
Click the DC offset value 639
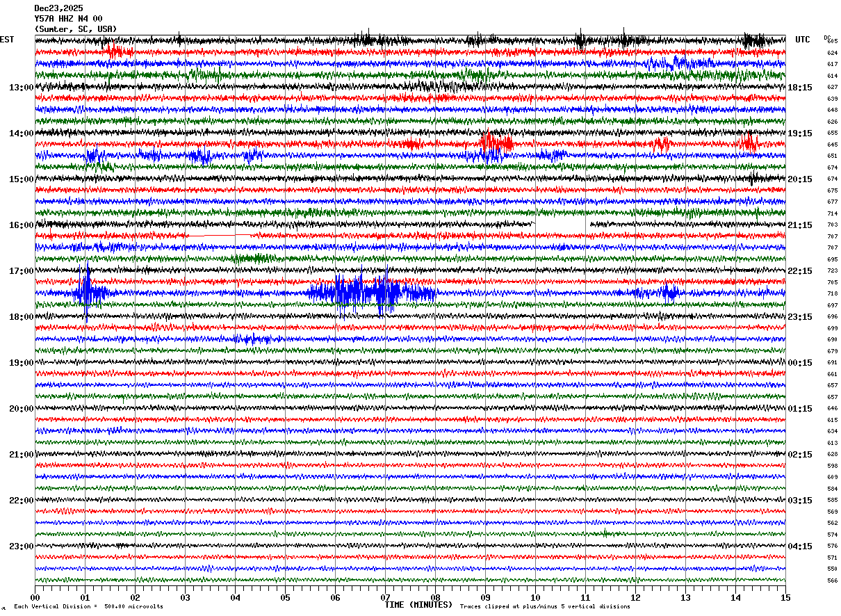(832, 99)
